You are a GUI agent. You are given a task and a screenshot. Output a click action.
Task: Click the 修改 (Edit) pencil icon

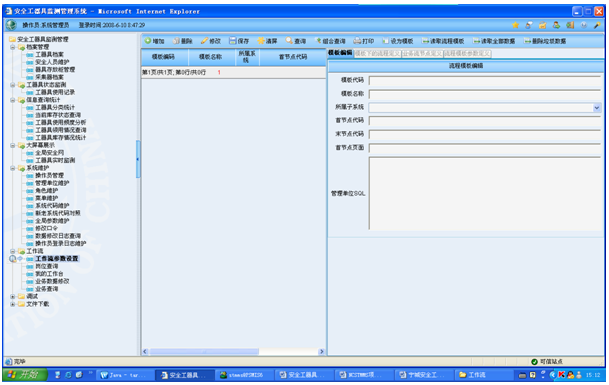pyautogui.click(x=204, y=41)
